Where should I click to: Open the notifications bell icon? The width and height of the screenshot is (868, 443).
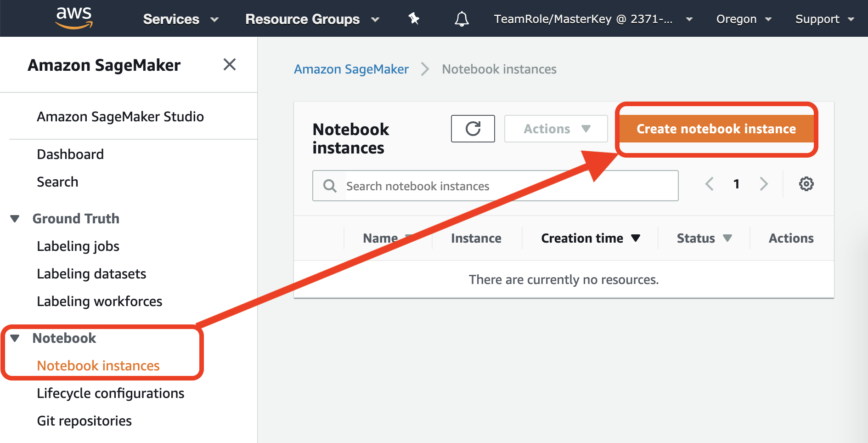[x=462, y=19]
